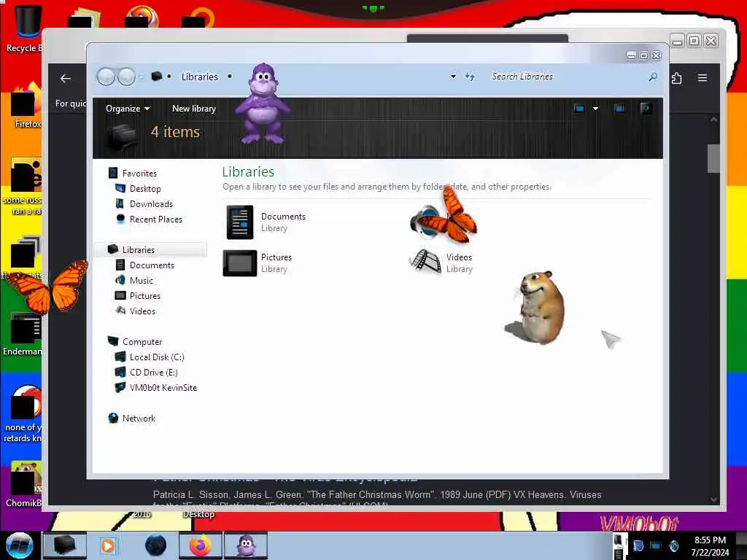747x560 pixels.
Task: Open the Firefox extensions puzzle icon
Action: (x=676, y=78)
